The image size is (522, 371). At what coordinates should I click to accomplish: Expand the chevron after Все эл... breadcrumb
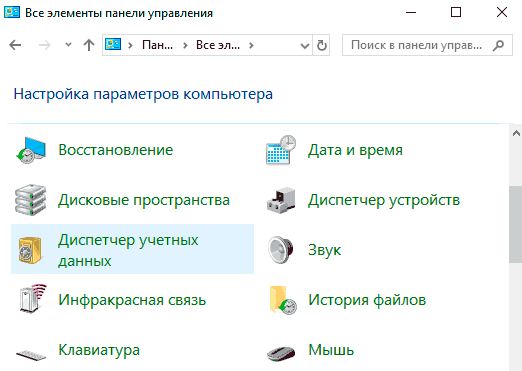coord(251,45)
